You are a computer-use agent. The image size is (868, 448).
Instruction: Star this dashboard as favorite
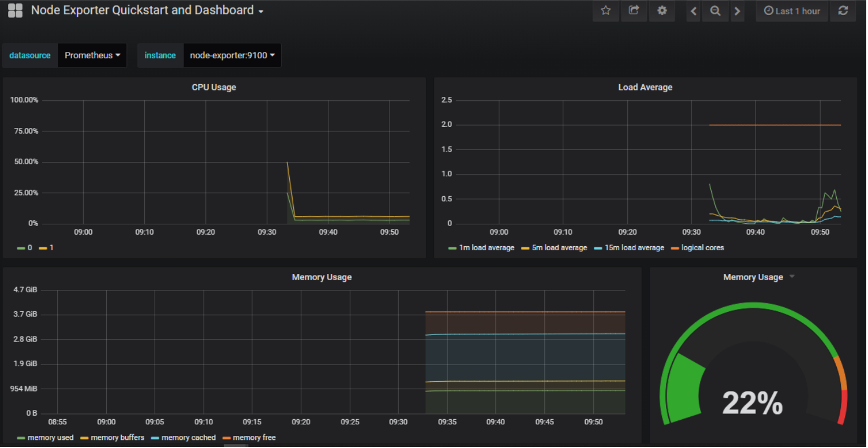point(605,11)
